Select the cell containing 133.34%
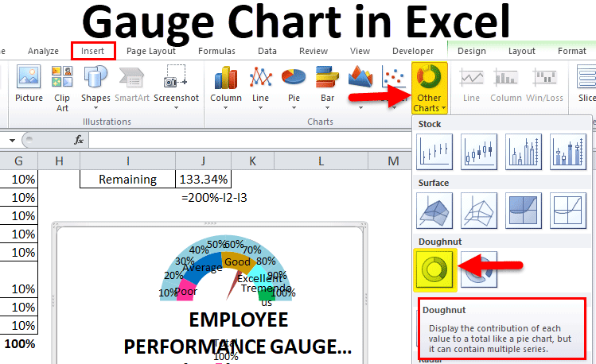 (203, 179)
